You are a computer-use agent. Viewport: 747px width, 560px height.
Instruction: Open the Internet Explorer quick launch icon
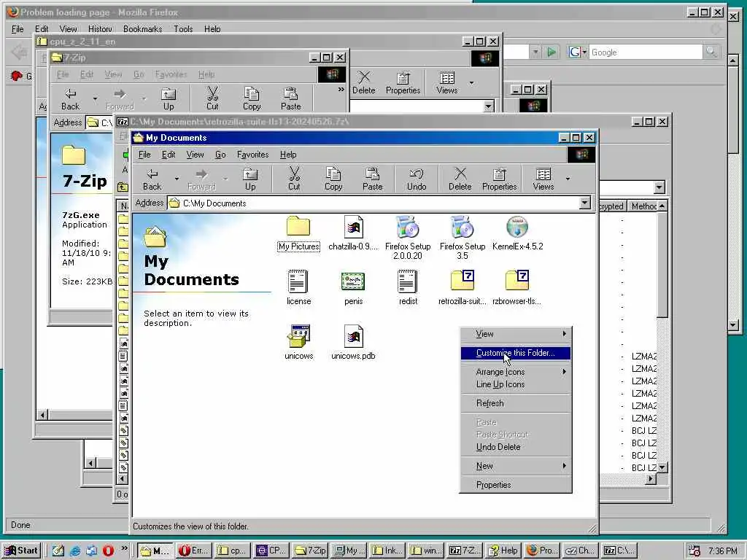point(75,551)
